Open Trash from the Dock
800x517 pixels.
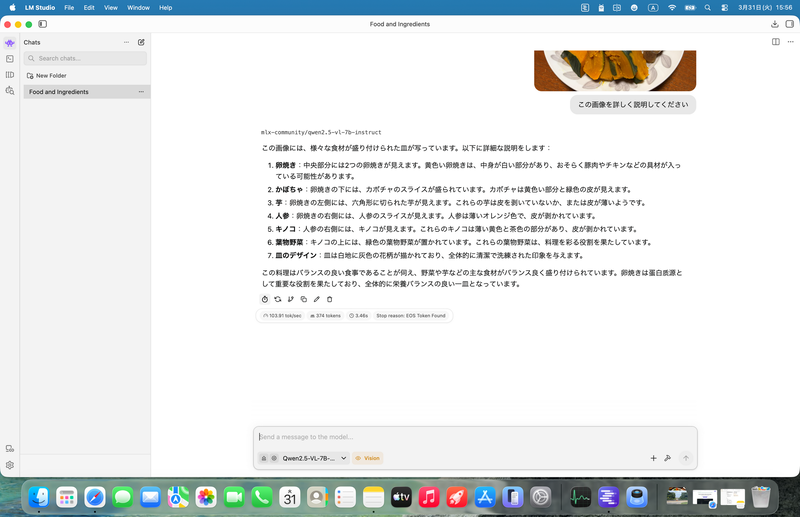pos(760,497)
